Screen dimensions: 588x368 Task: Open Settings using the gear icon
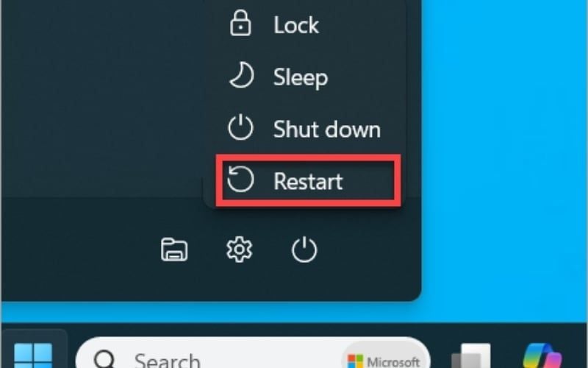point(240,250)
